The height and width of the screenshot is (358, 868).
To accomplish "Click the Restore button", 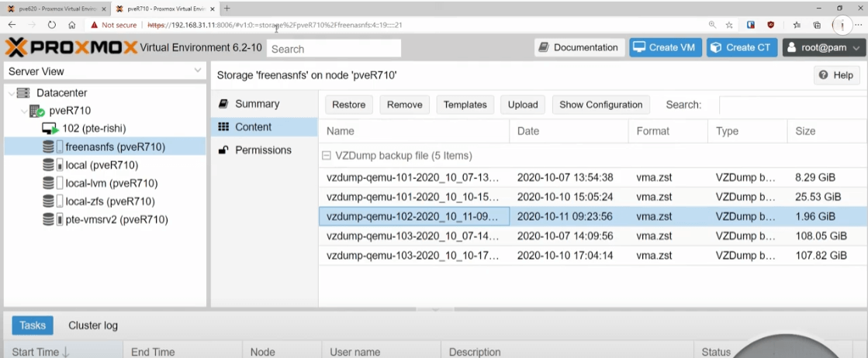I will coord(348,105).
